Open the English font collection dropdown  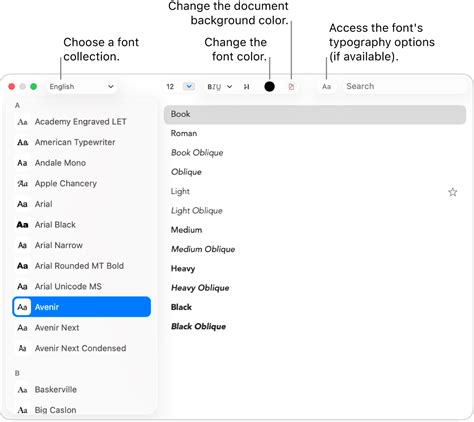[x=81, y=87]
